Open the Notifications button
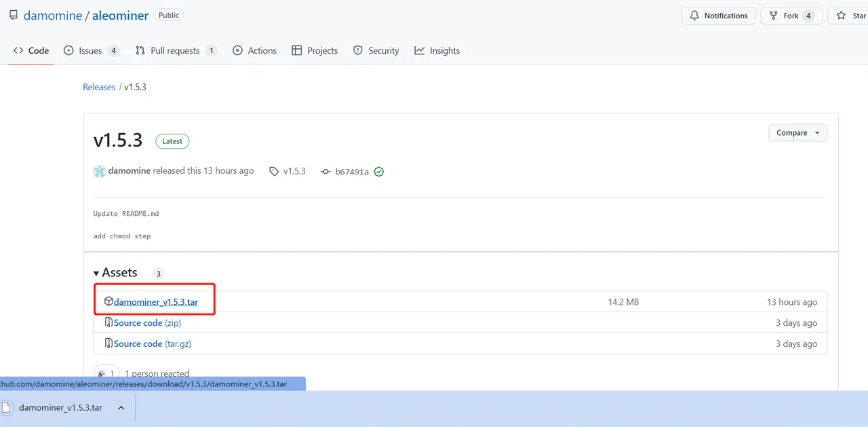This screenshot has height=427, width=868. coord(718,16)
